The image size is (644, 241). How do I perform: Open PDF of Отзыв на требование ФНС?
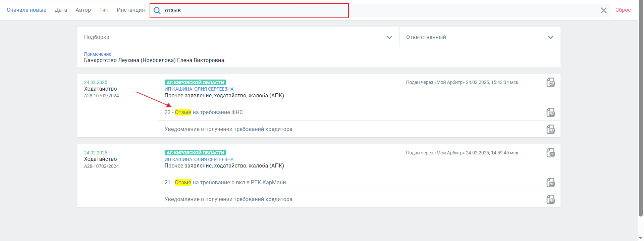point(550,112)
